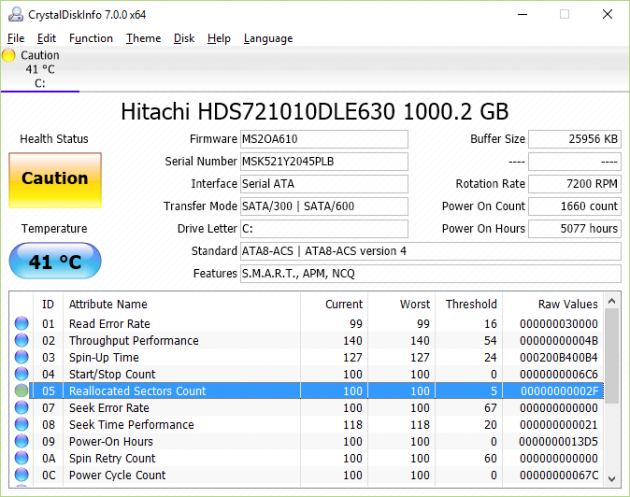Click status orb for Spin-Up Time
Image resolution: width=630 pixels, height=497 pixels.
(x=22, y=358)
